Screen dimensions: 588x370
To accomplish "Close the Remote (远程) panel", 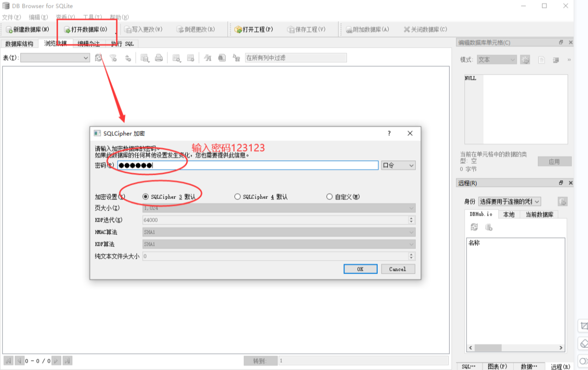I will click(571, 183).
